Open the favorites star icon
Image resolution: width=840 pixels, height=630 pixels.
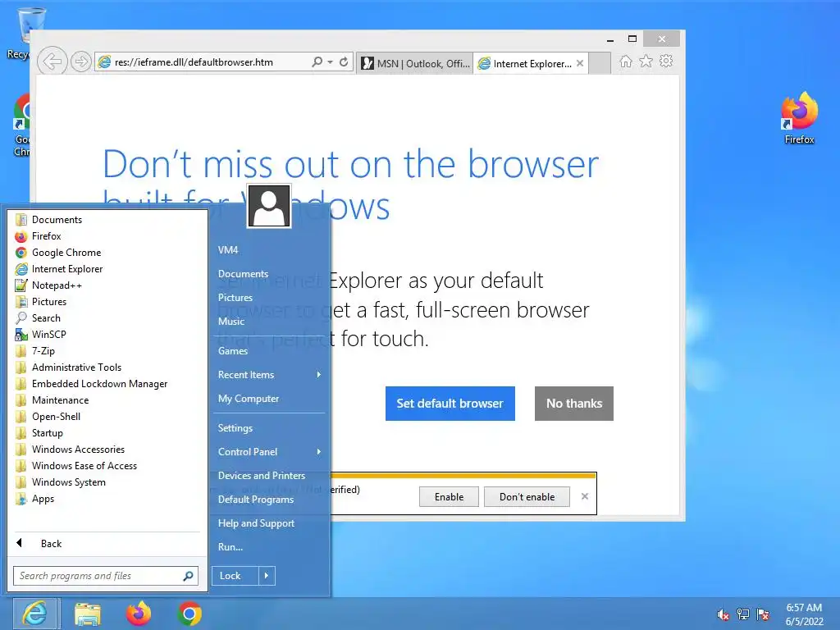646,62
